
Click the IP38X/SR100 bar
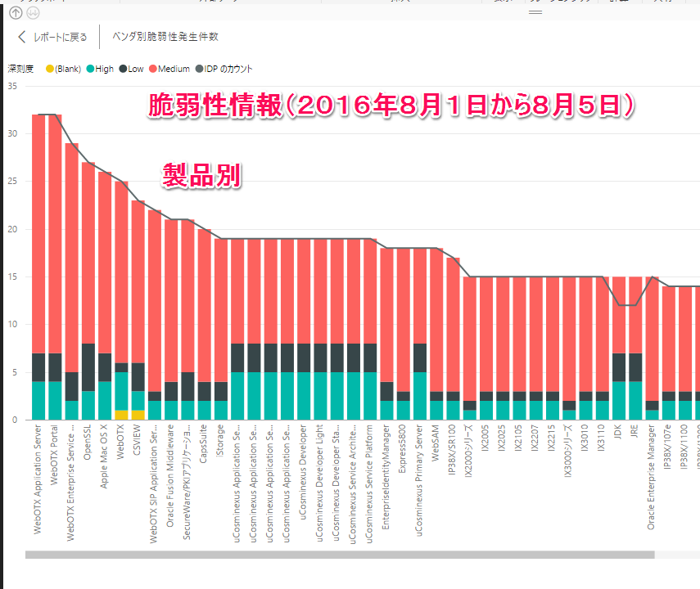453,339
